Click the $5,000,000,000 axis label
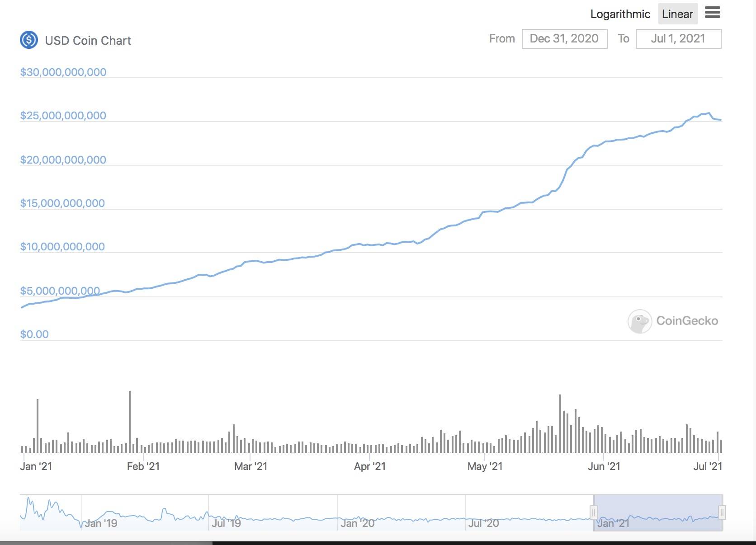The image size is (756, 545). click(60, 291)
